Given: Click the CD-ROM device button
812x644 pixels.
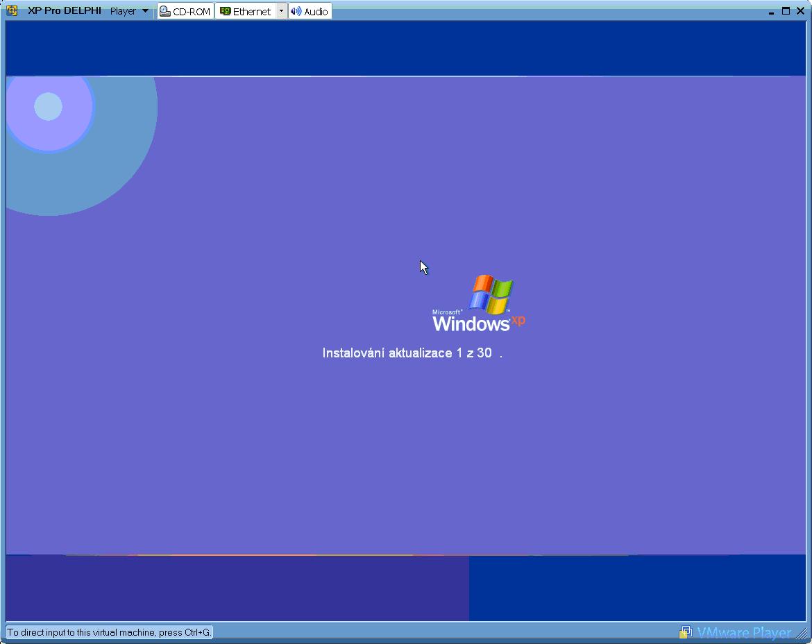Looking at the screenshot, I should click(x=185, y=11).
